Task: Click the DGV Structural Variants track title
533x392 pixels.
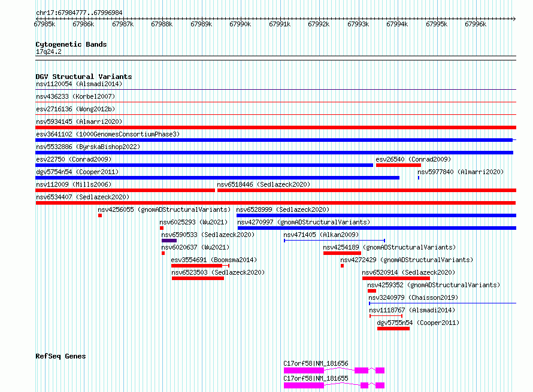Action: tap(84, 77)
